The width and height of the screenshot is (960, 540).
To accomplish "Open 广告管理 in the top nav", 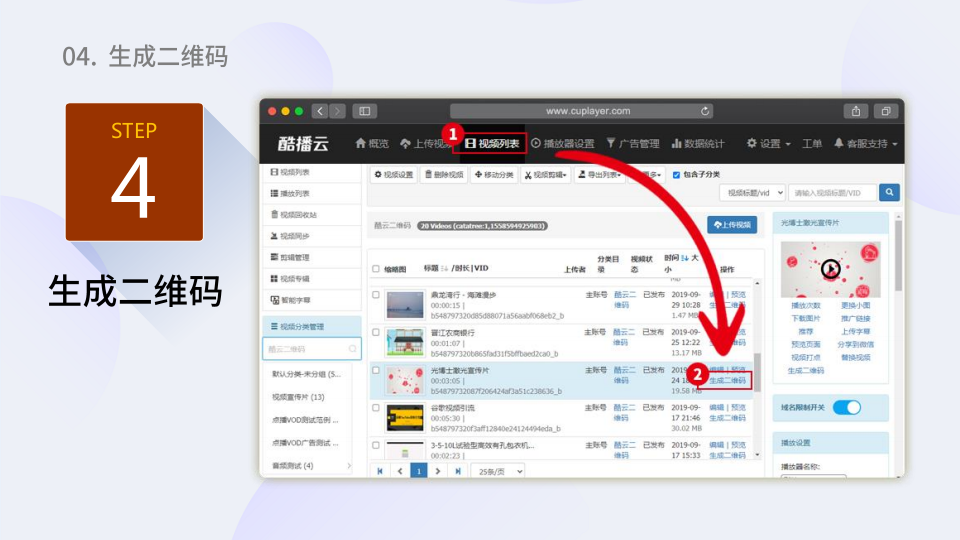I will click(x=632, y=143).
